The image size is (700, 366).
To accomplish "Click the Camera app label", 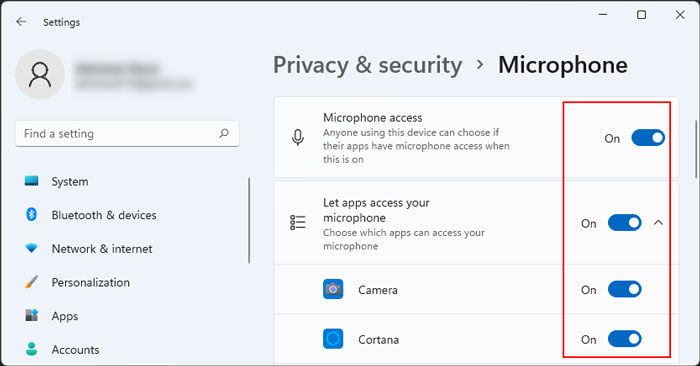I will click(x=378, y=290).
